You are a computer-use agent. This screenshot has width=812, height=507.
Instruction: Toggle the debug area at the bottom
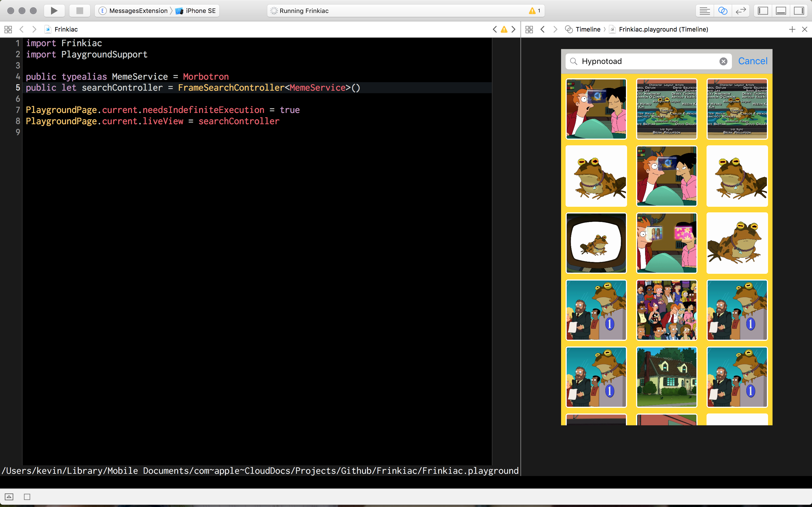[781, 10]
